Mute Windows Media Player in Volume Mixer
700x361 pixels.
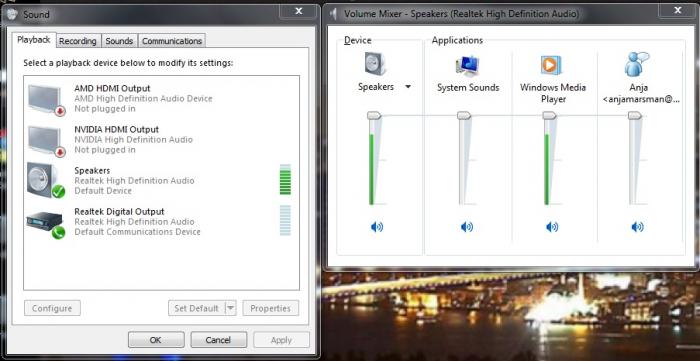(x=552, y=228)
